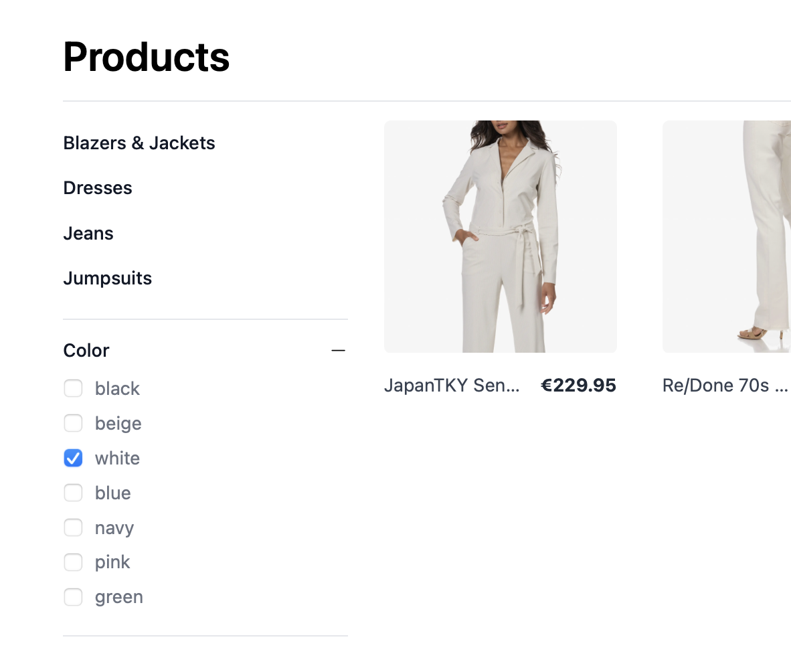Select the navy color checkbox
Image resolution: width=791 pixels, height=672 pixels.
coord(73,528)
